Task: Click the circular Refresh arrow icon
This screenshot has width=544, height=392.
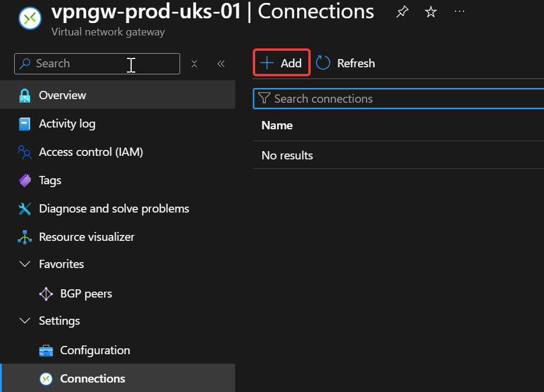Action: tap(323, 63)
